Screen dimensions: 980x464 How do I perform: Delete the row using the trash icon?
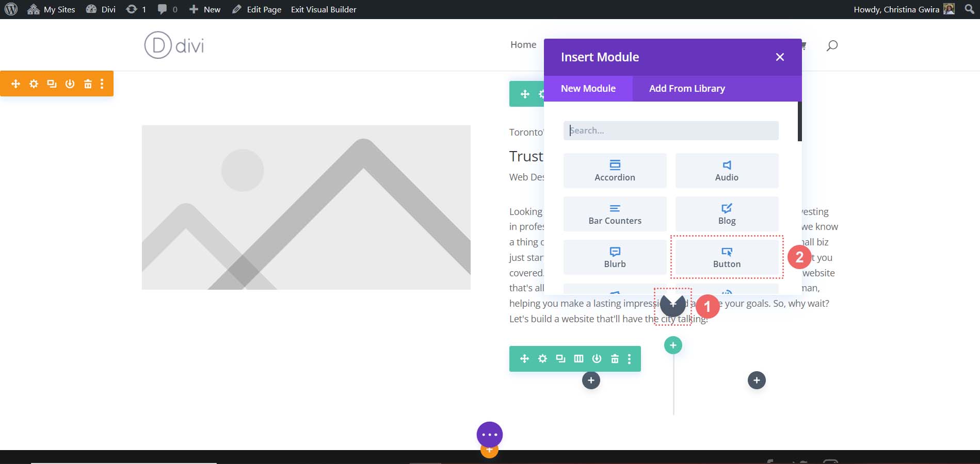(615, 358)
